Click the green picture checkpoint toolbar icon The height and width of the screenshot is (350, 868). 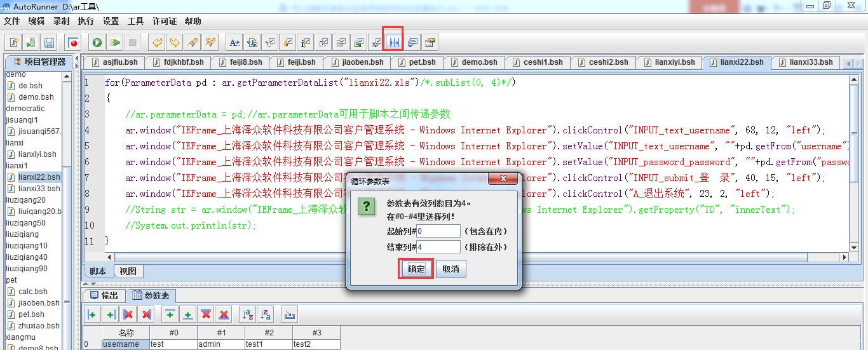359,43
